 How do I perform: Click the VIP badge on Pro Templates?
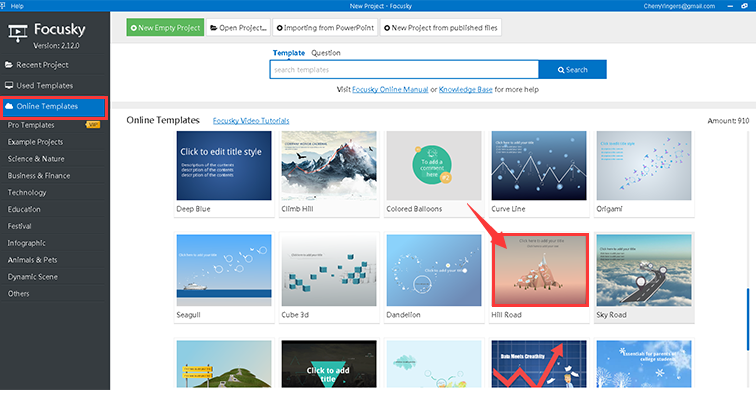pyautogui.click(x=93, y=125)
